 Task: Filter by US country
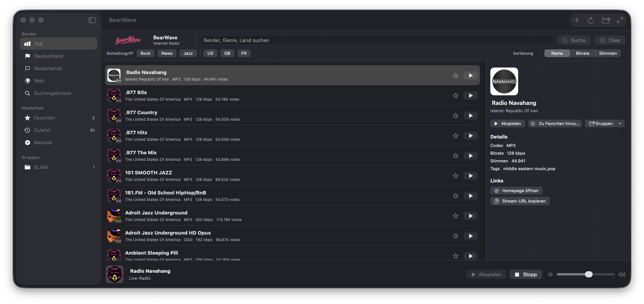[210, 53]
